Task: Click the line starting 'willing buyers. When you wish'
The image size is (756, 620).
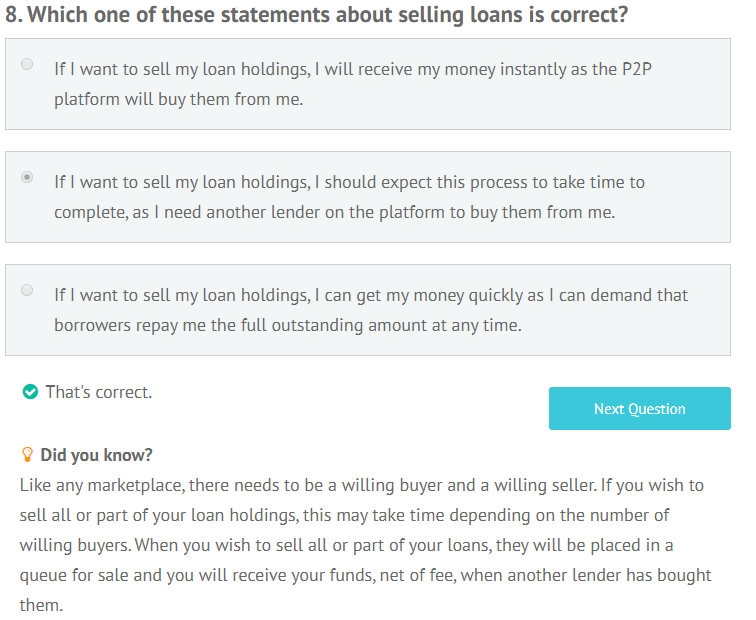Action: [346, 545]
